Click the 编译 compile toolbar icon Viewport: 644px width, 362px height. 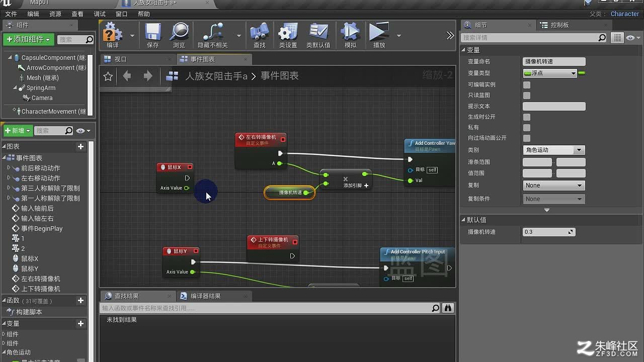(x=113, y=35)
